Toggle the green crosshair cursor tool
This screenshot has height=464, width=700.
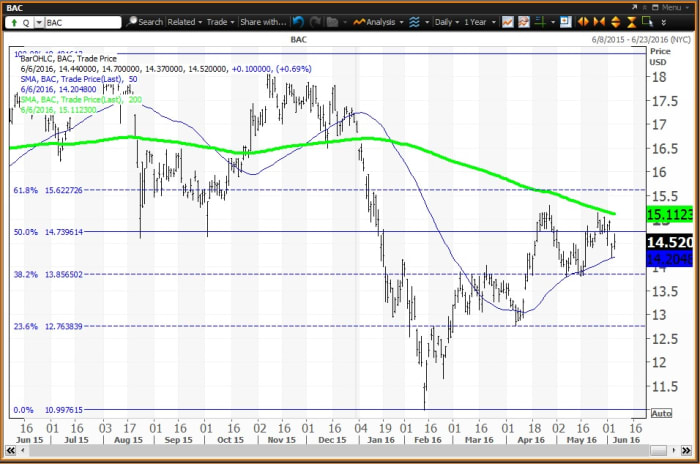[542, 21]
